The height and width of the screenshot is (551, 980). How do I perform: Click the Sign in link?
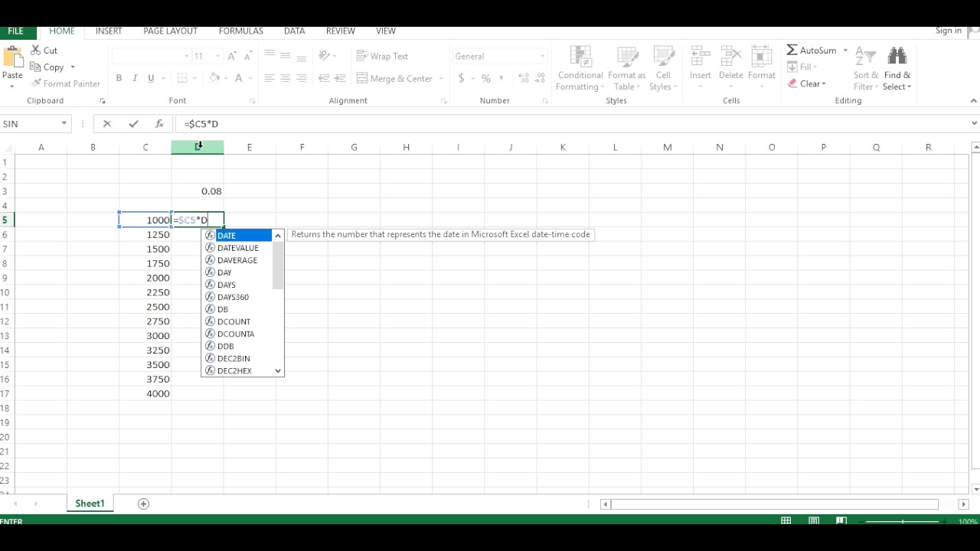[x=949, y=31]
